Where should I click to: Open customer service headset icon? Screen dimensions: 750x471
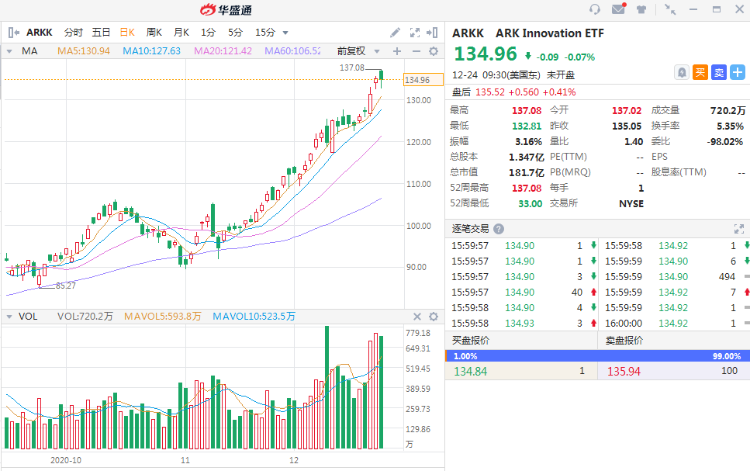(x=595, y=9)
